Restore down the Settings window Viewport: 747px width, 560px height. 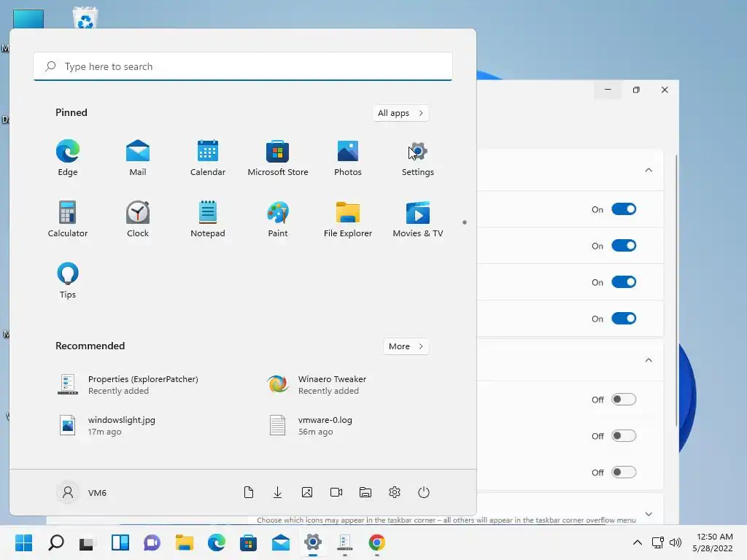tap(636, 90)
